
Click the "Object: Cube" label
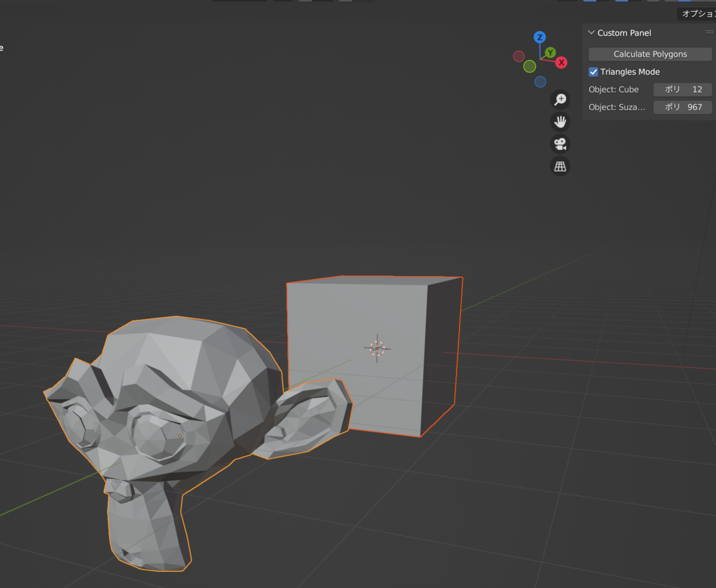613,89
